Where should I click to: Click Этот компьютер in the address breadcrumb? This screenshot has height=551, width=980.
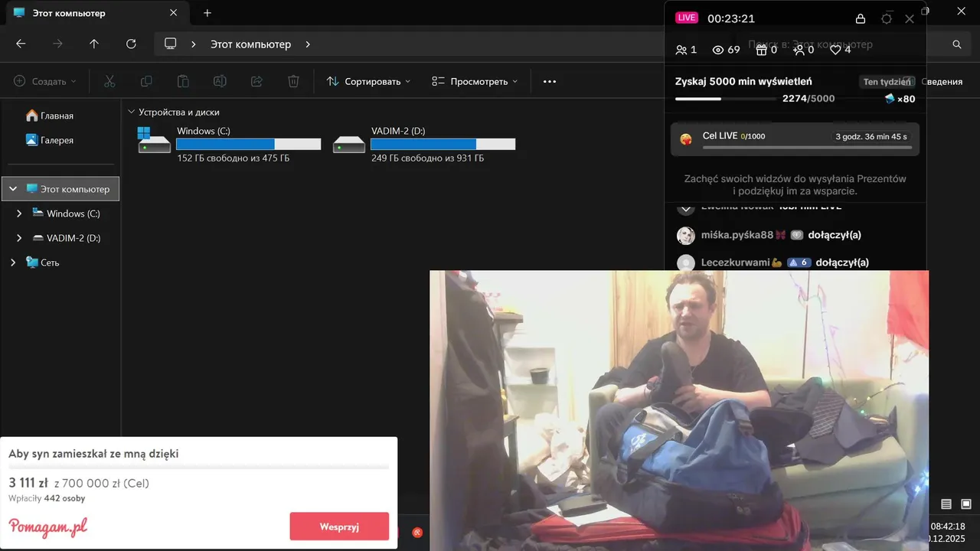pyautogui.click(x=251, y=44)
